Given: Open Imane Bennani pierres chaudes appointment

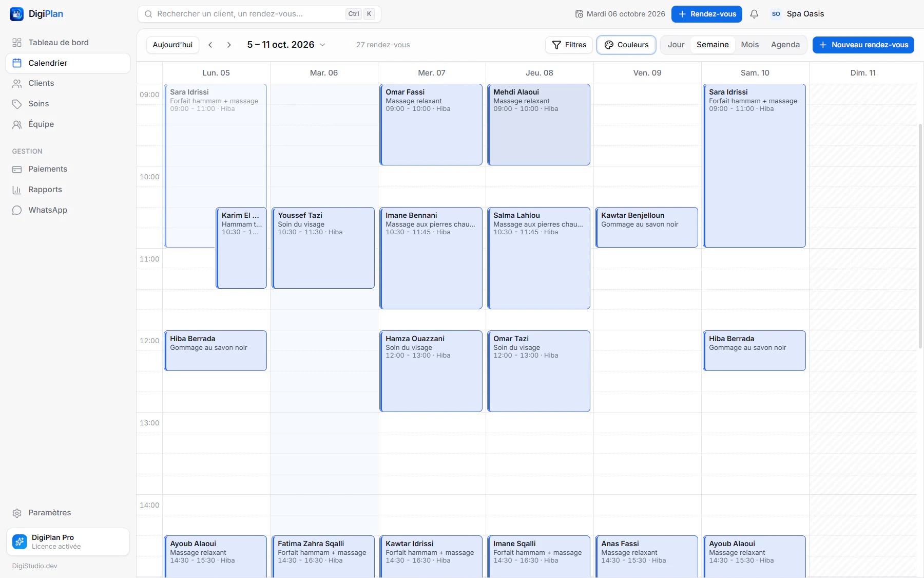Looking at the screenshot, I should (431, 258).
